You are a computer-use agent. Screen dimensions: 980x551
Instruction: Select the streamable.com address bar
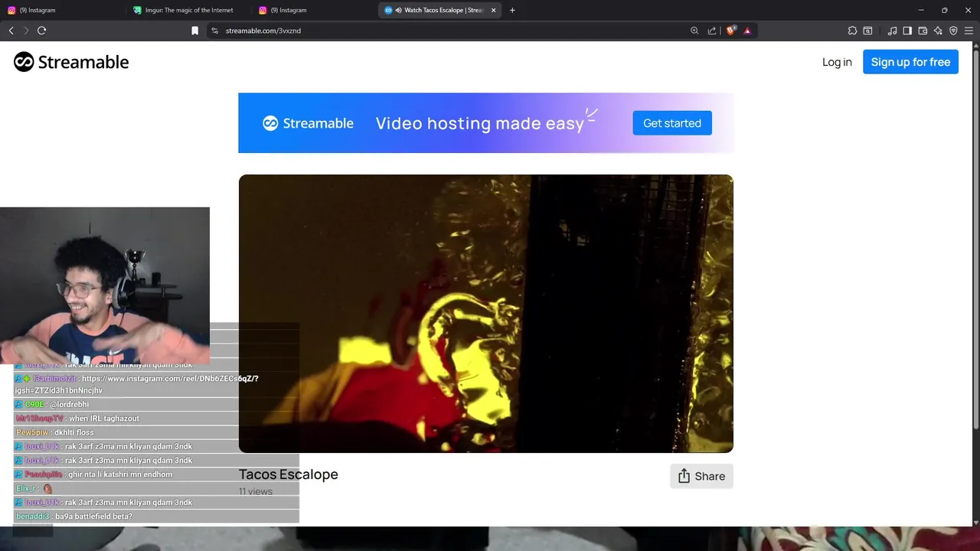pos(452,31)
